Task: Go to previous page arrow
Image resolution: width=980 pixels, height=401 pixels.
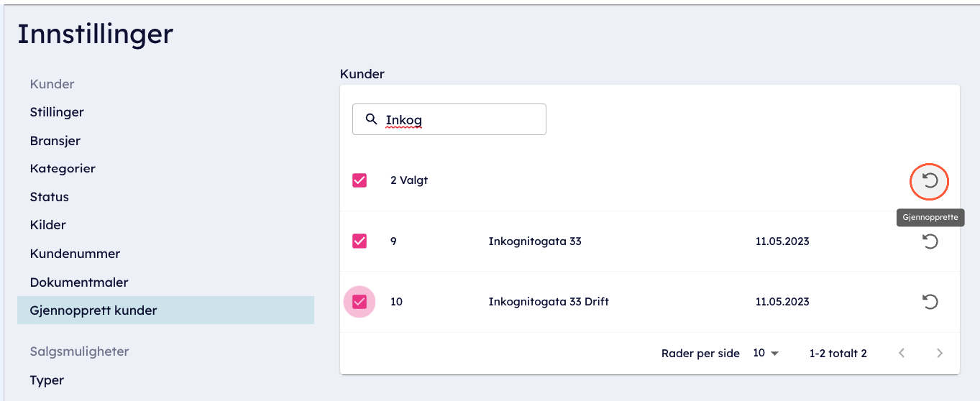Action: tap(902, 353)
